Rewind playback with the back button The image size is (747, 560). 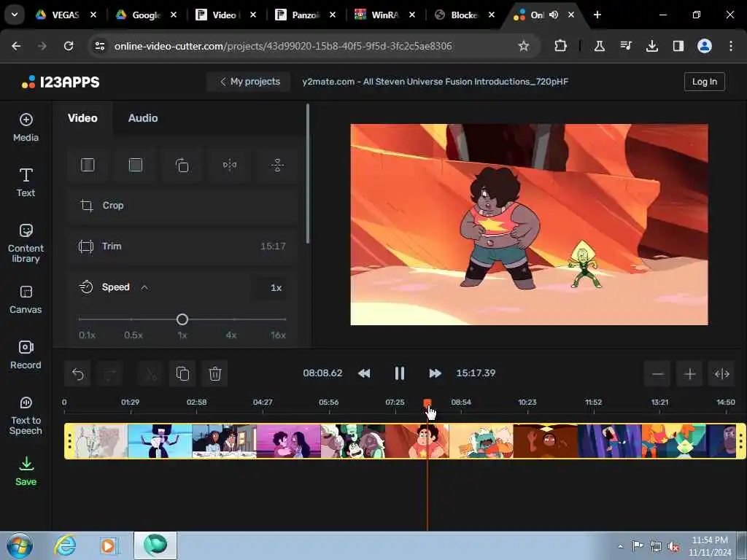tap(364, 373)
